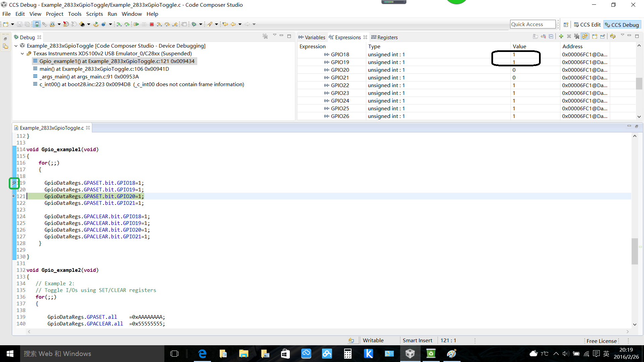Screen dimensions: 644x362
Task: Click the New Expressions View icon
Action: 595,36
